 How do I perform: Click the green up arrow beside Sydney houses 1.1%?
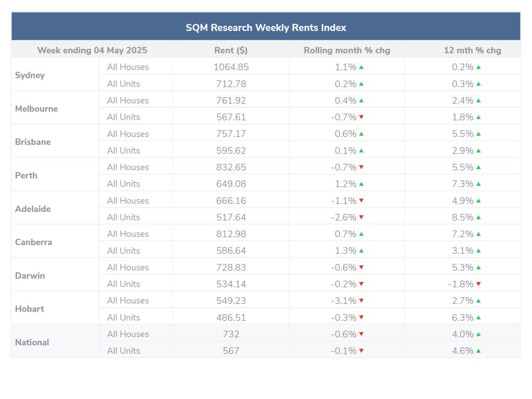tap(361, 67)
